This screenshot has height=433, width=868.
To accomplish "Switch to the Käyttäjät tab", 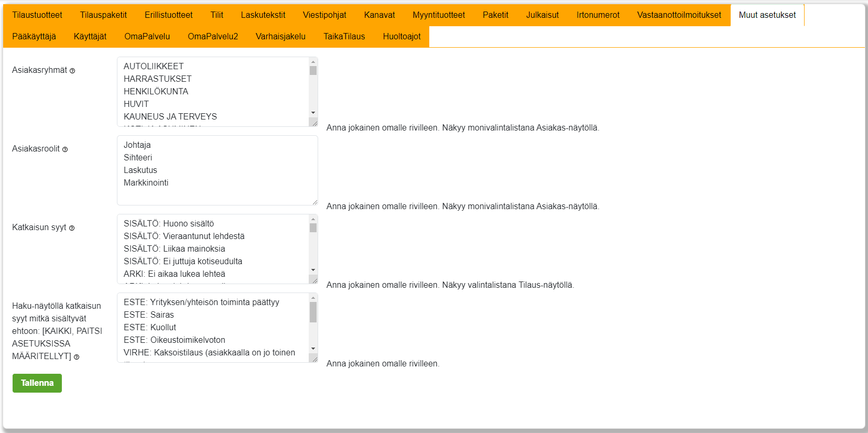I will click(x=90, y=37).
